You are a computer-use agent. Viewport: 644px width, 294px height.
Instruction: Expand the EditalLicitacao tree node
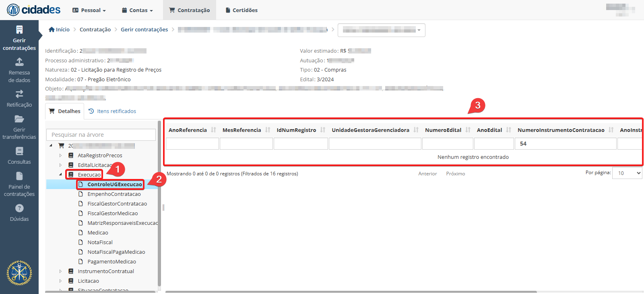[60, 165]
